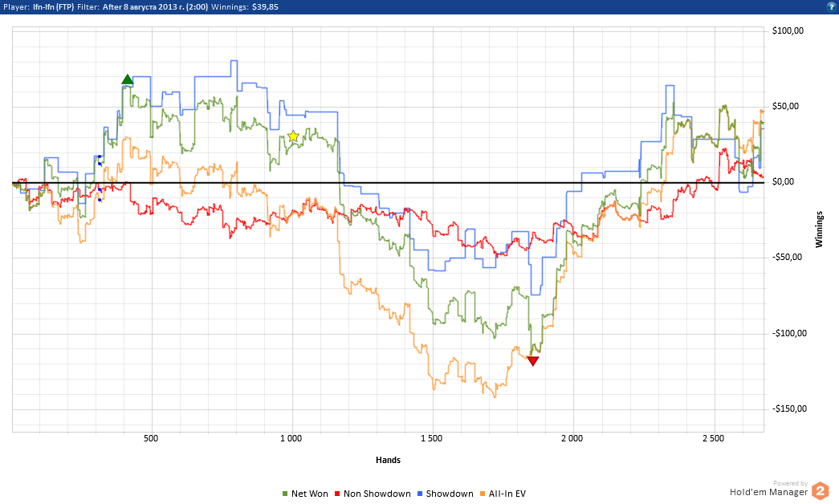
Task: Toggle Net Won line in legend
Action: coord(306,494)
